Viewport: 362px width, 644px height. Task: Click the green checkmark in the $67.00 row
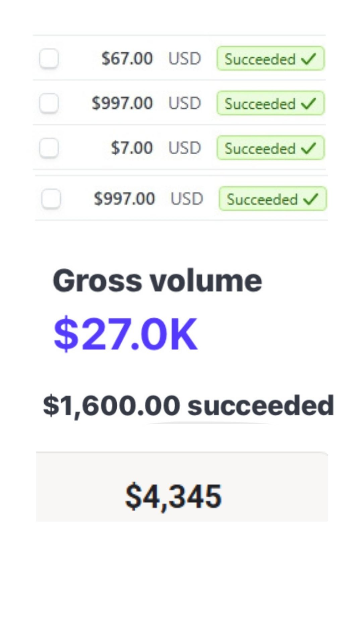pos(308,59)
